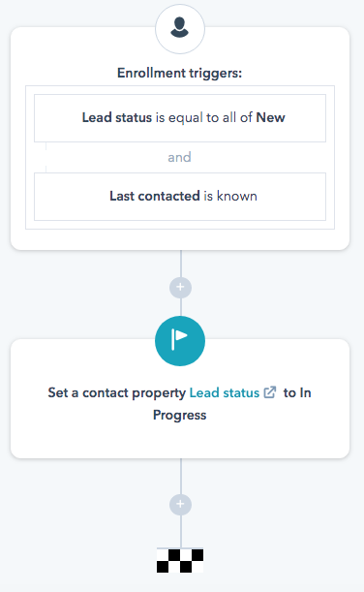Open the 'Set a contact property' action card
The image size is (364, 592).
click(180, 398)
